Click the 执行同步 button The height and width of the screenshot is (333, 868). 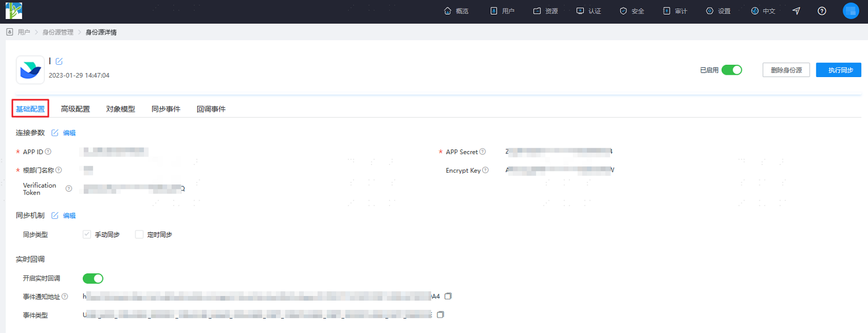coord(838,70)
